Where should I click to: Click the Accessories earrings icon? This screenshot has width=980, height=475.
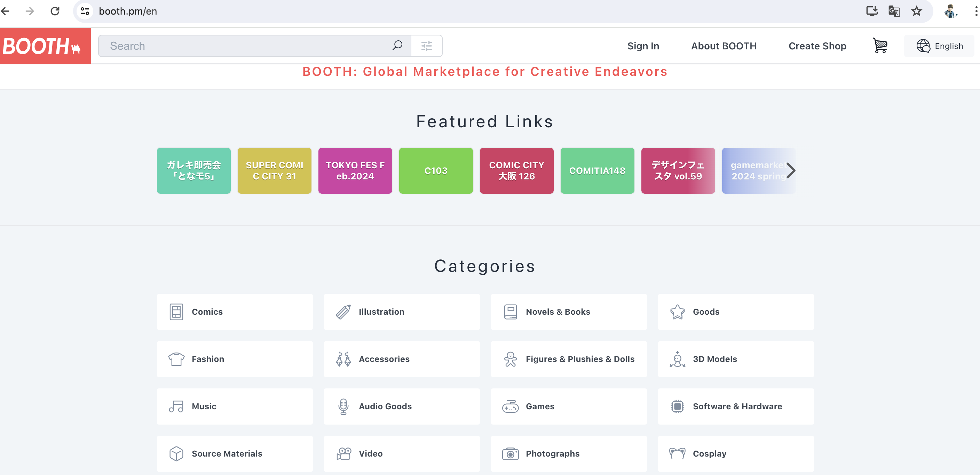pyautogui.click(x=343, y=359)
